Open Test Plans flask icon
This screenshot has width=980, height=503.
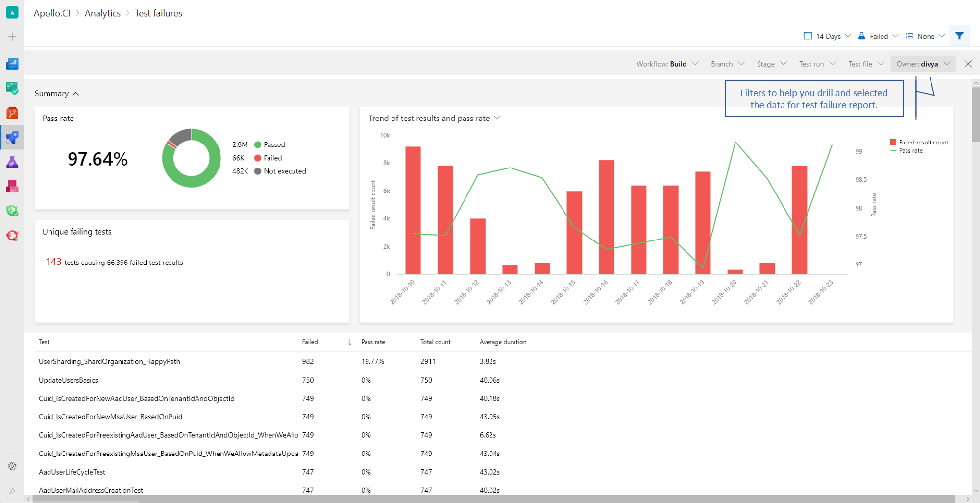coord(12,162)
